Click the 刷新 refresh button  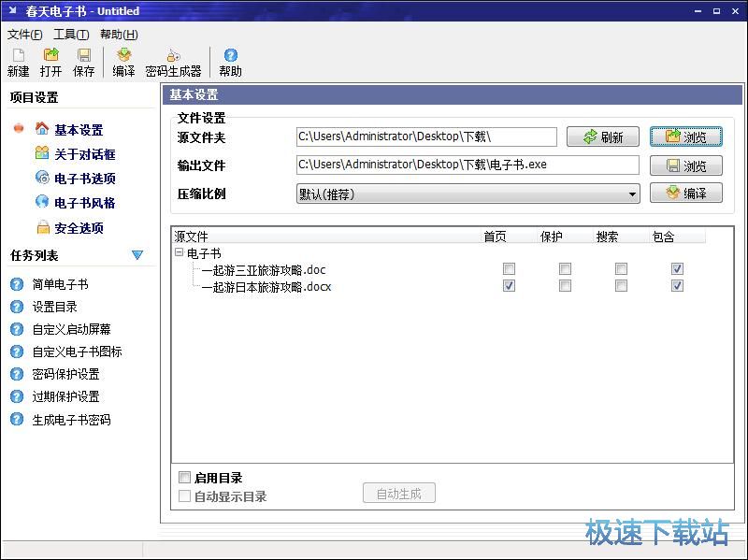pos(603,136)
